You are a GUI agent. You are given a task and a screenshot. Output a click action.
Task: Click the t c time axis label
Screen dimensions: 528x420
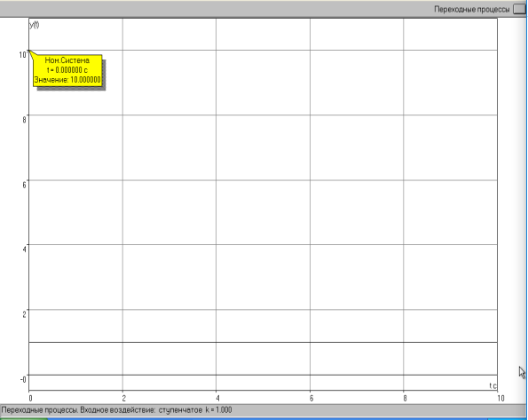click(x=493, y=385)
